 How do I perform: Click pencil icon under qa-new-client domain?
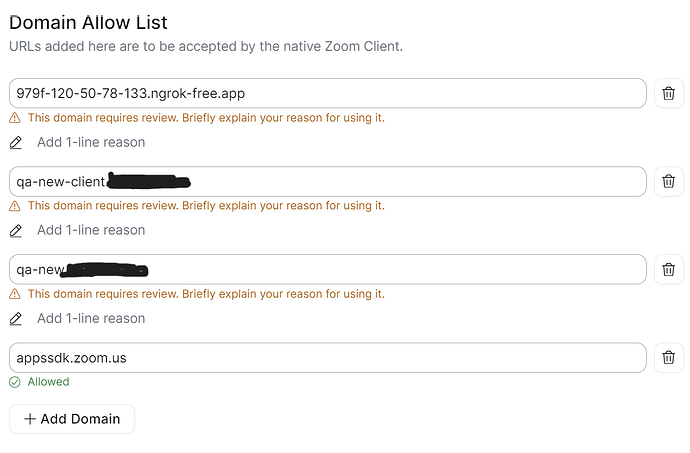pyautogui.click(x=16, y=231)
